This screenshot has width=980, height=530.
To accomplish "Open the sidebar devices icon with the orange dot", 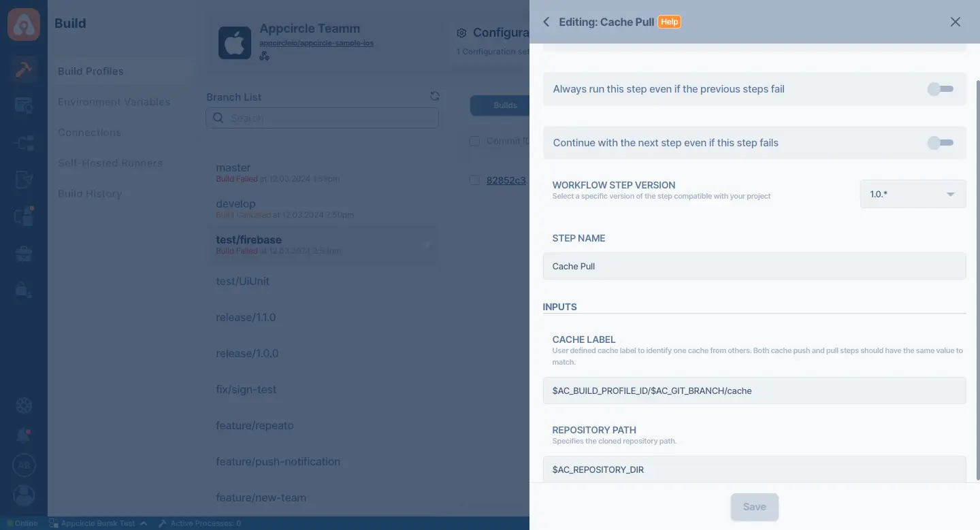I will tap(24, 216).
